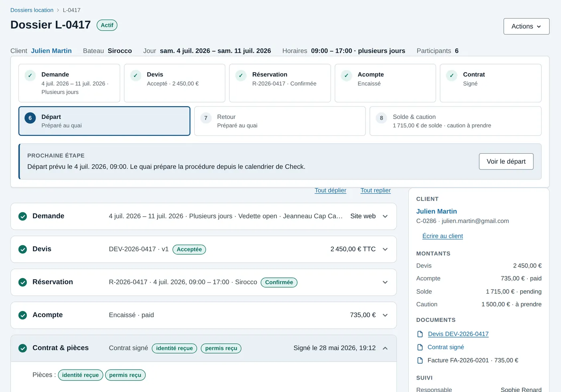Image resolution: width=561 pixels, height=392 pixels.
Task: Click document icon beside Devis DEV-2026-0417
Action: click(420, 334)
